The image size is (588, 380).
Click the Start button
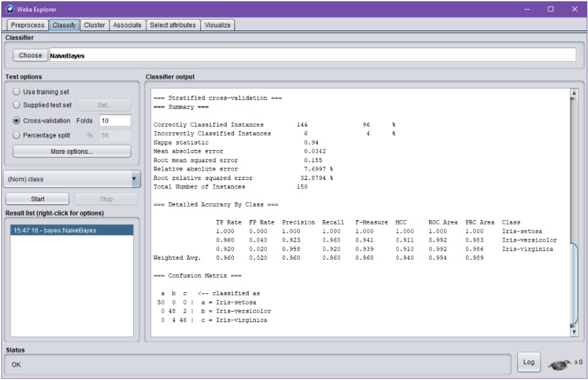pos(37,199)
